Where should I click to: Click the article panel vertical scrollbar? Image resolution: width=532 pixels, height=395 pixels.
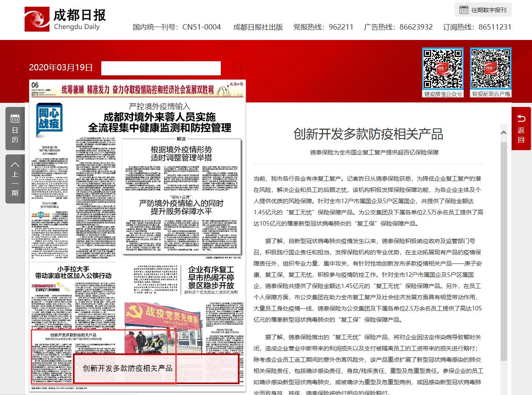tap(504, 250)
